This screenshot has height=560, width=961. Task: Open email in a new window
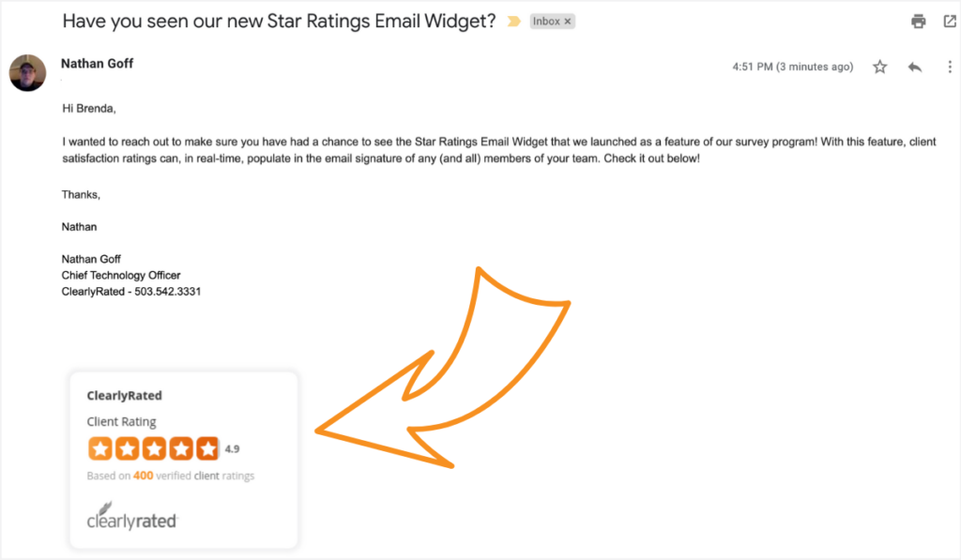(950, 19)
